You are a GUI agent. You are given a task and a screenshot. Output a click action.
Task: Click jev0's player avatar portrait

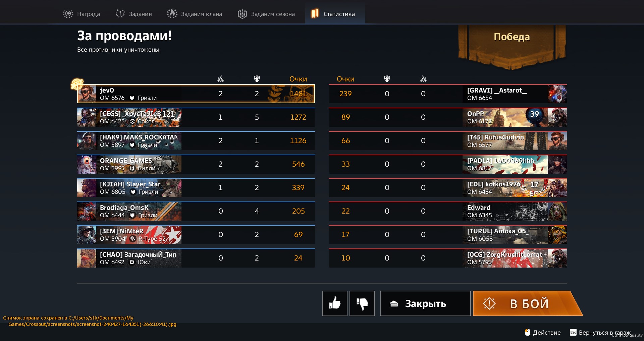(x=87, y=94)
